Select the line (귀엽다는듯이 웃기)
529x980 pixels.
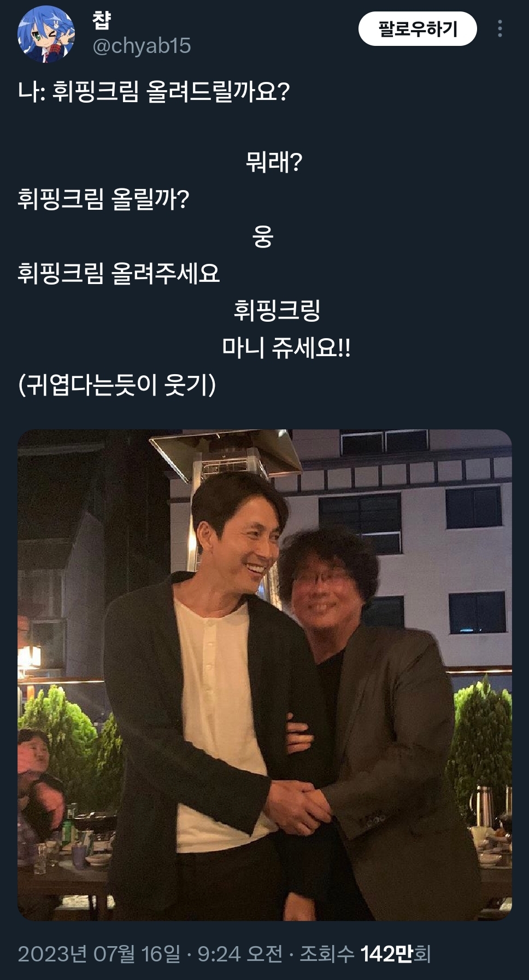(117, 385)
